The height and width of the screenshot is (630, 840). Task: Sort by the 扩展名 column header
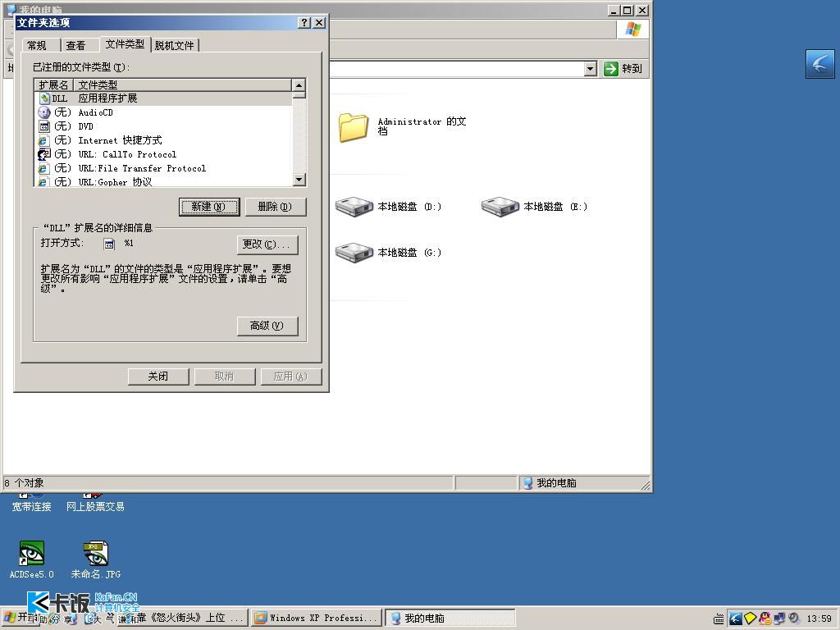(x=53, y=84)
